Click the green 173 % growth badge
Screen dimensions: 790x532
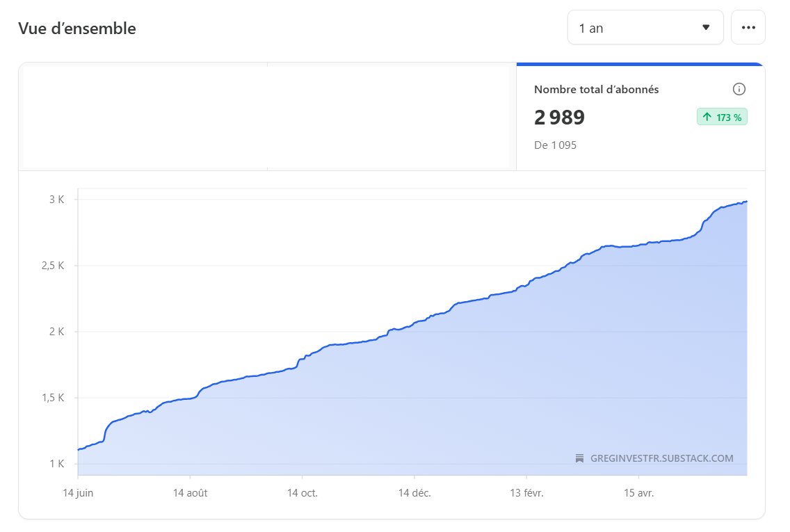pyautogui.click(x=722, y=117)
